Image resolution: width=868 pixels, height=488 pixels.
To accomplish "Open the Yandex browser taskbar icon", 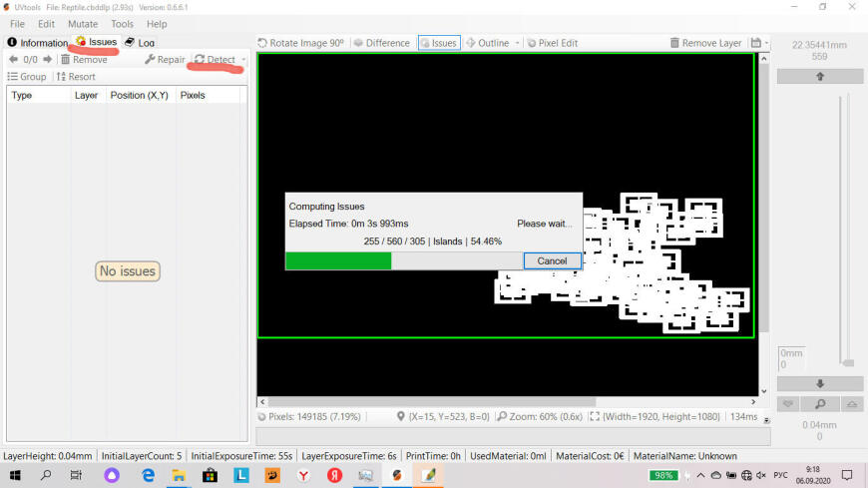I will [303, 475].
